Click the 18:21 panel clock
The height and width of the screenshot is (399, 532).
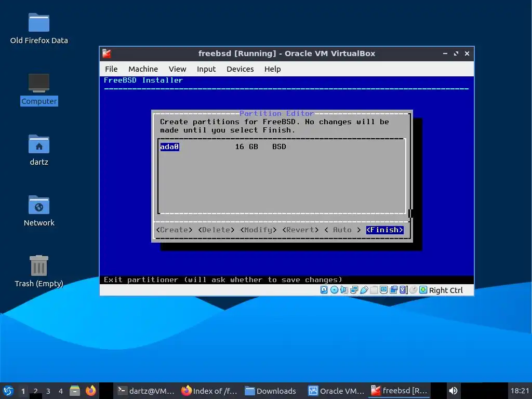(520, 391)
